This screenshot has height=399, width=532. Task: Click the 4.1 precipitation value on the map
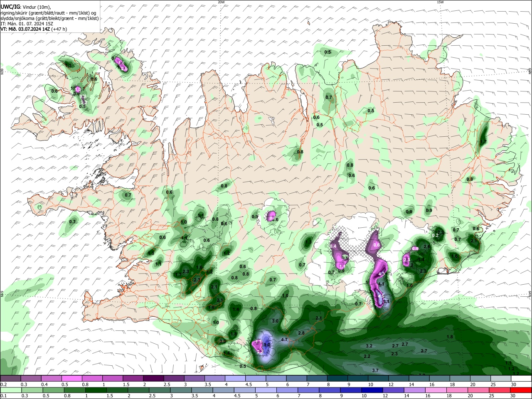click(x=381, y=284)
